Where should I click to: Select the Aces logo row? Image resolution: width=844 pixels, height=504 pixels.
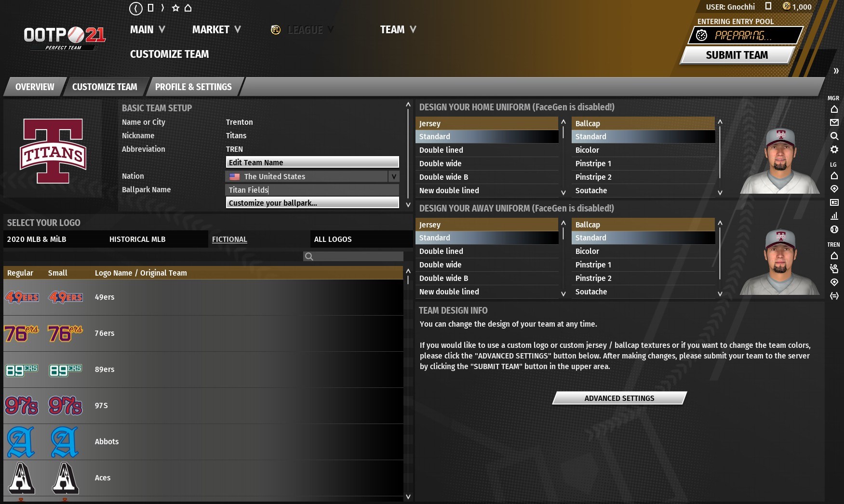203,478
